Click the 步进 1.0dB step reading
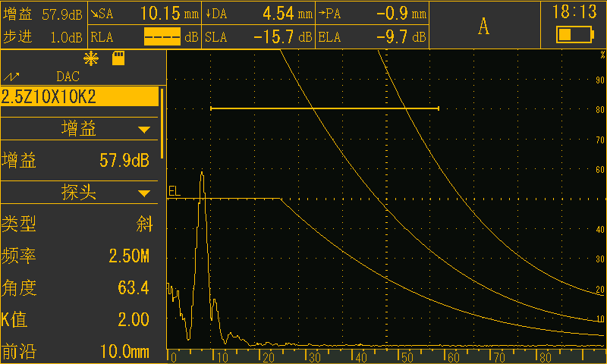The height and width of the screenshot is (364, 607). pos(43,37)
